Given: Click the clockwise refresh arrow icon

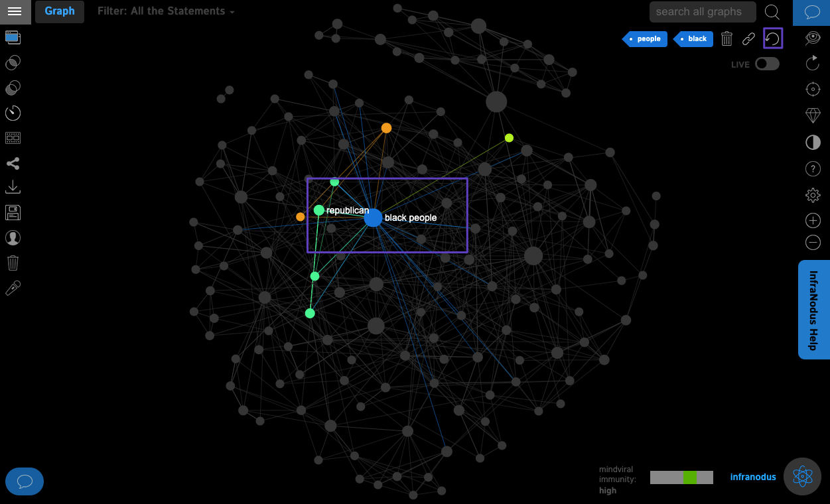Looking at the screenshot, I should tap(813, 63).
